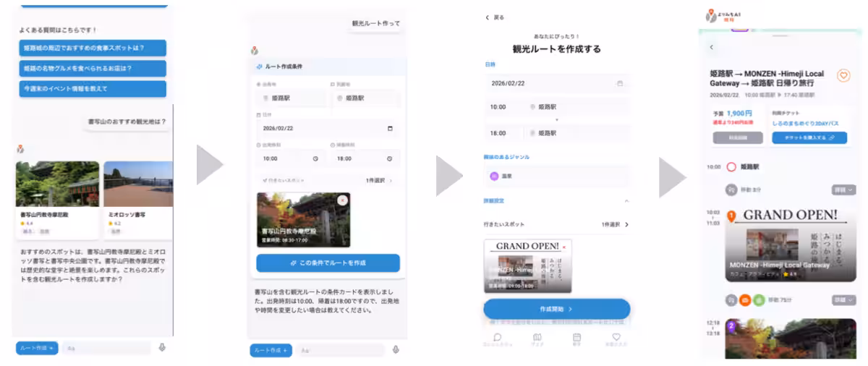
Task: Click the red circle marker beside 10:00 姫路駅
Action: tap(731, 167)
